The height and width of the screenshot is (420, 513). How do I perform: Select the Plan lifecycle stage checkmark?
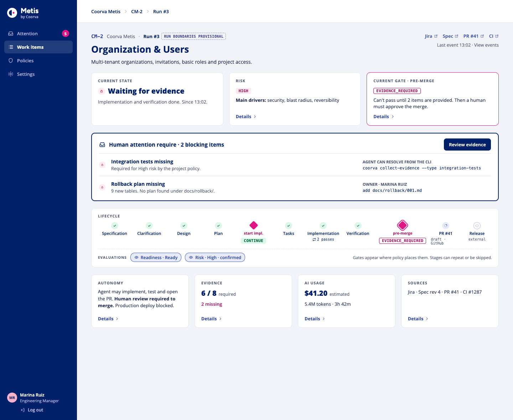point(218,226)
